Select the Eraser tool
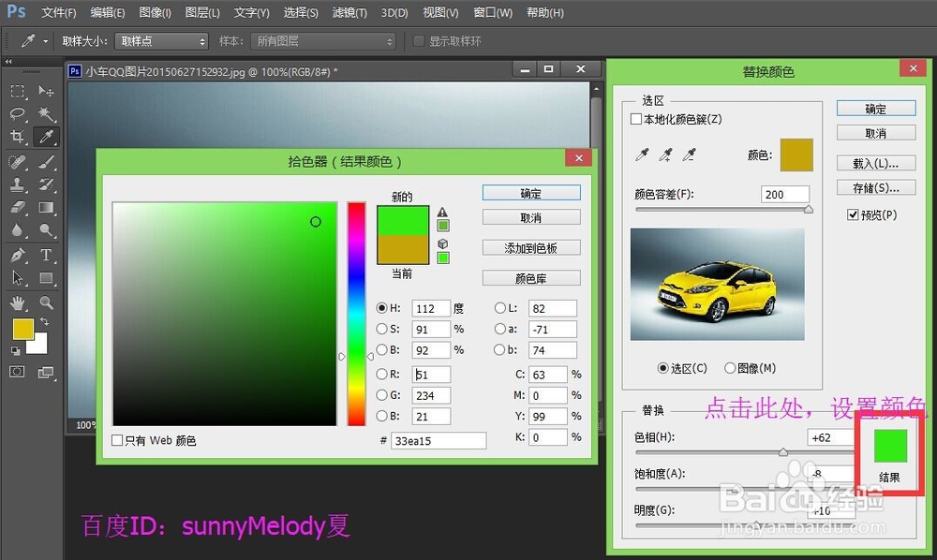 click(x=17, y=208)
